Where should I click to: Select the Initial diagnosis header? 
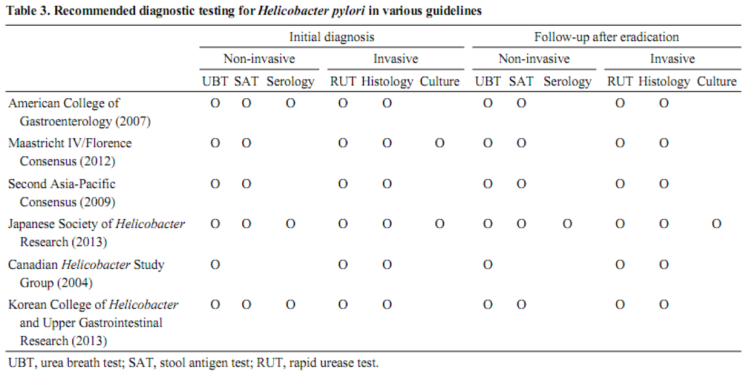point(332,37)
